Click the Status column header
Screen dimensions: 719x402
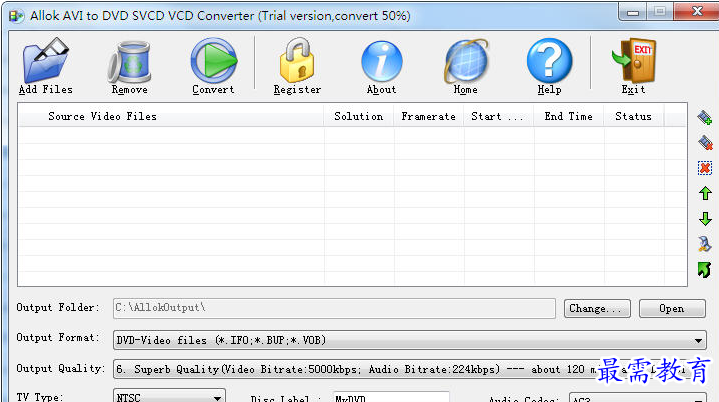pyautogui.click(x=634, y=116)
